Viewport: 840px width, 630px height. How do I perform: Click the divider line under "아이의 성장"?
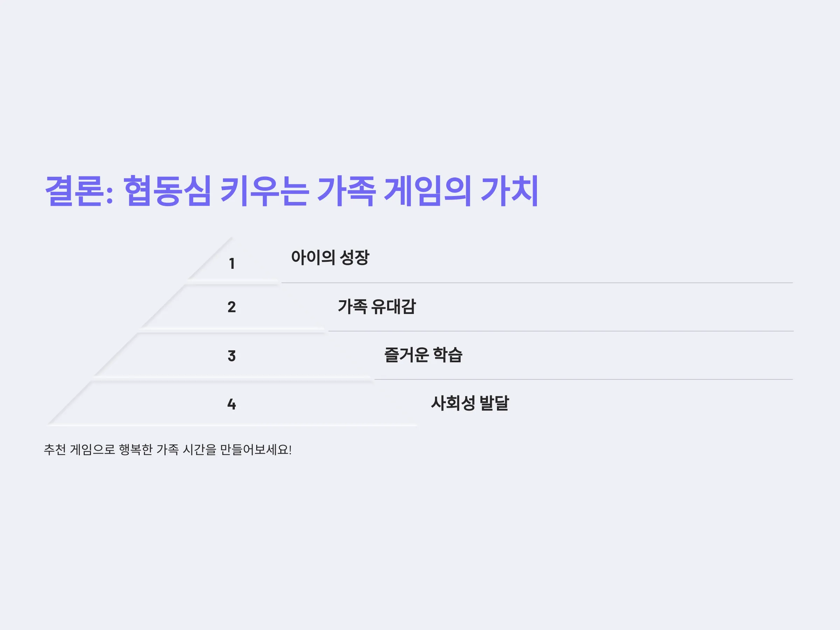[x=537, y=283]
